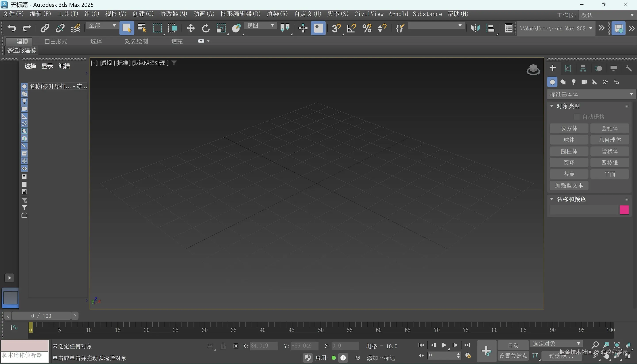Activate the Select and Rotate tool
The width and height of the screenshot is (637, 364).
(x=205, y=28)
